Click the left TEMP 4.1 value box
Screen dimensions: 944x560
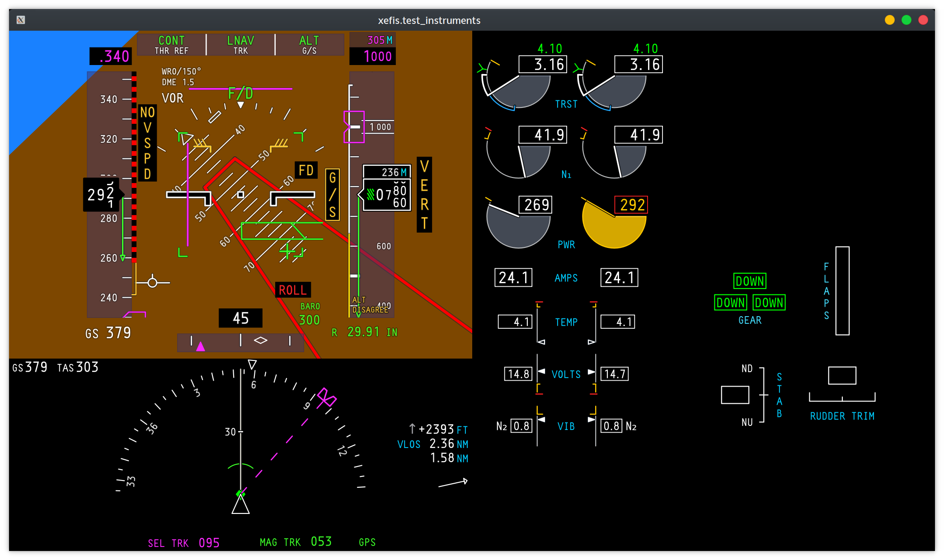(x=515, y=322)
